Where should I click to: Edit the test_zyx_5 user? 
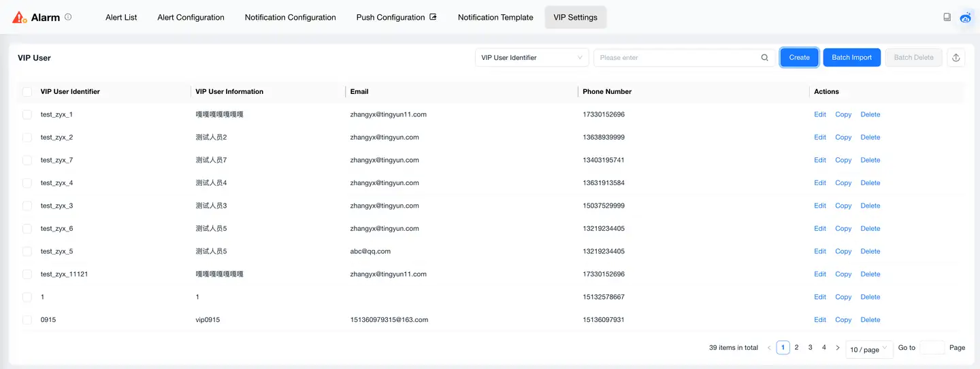click(x=820, y=251)
